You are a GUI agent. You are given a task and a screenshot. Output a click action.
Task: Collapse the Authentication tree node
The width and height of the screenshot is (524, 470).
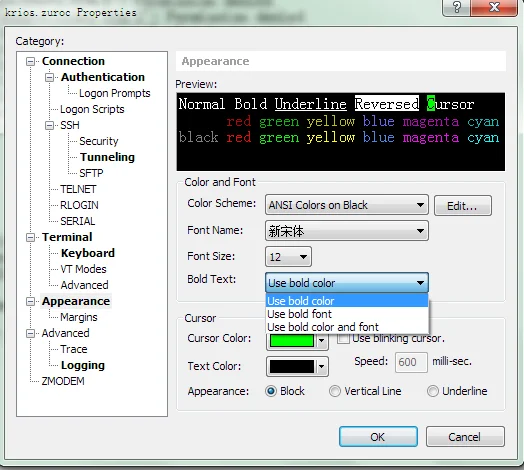(x=49, y=78)
